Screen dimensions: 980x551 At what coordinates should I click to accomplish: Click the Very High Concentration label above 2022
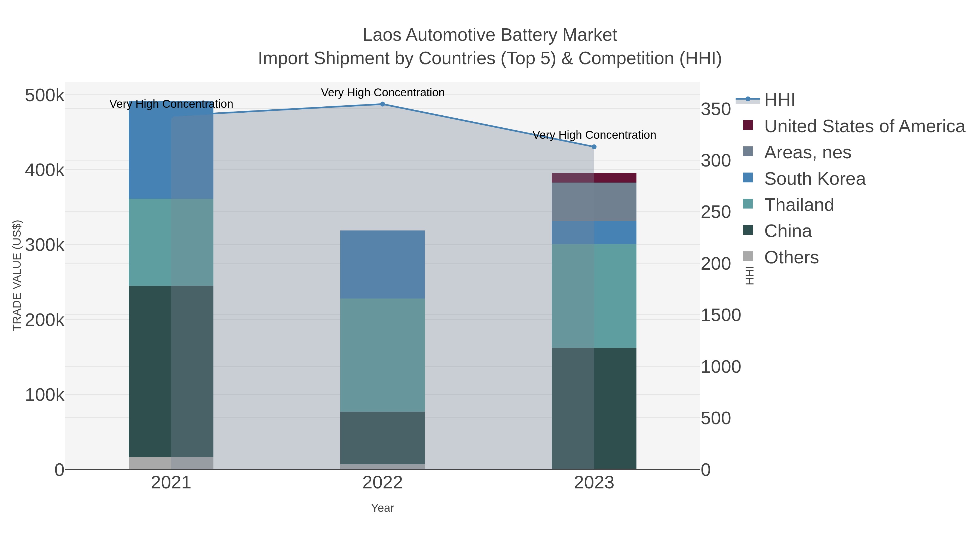pos(383,93)
